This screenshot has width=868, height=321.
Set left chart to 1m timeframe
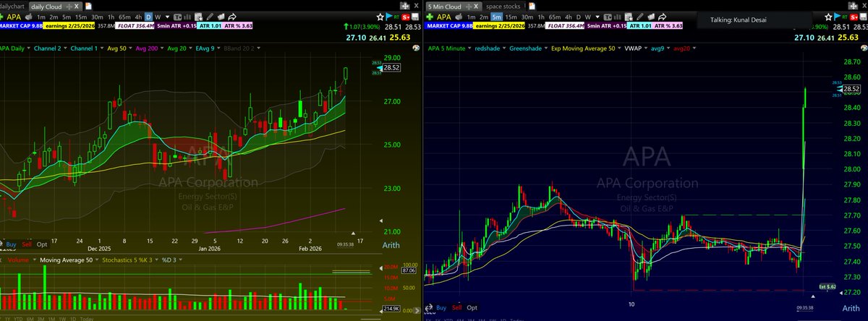pyautogui.click(x=41, y=17)
